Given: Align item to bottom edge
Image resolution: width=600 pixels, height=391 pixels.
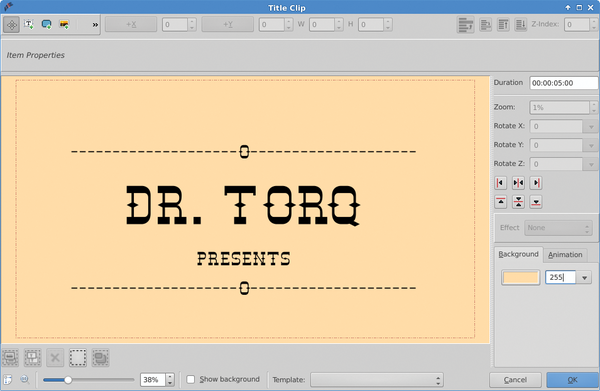Looking at the screenshot, I should [x=536, y=202].
